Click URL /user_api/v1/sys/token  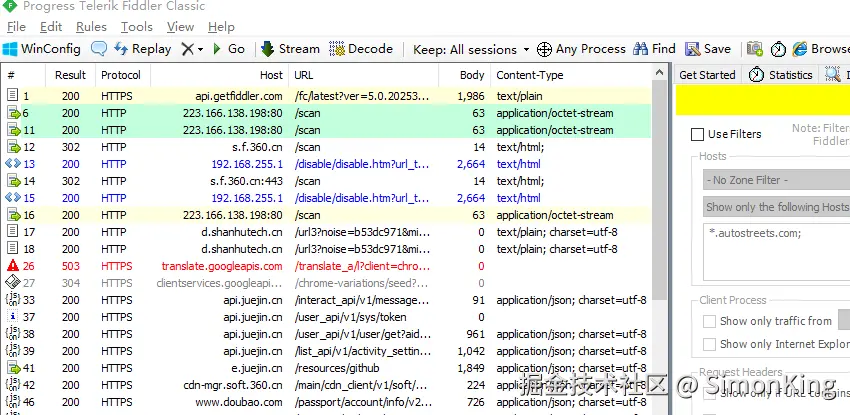tap(351, 317)
